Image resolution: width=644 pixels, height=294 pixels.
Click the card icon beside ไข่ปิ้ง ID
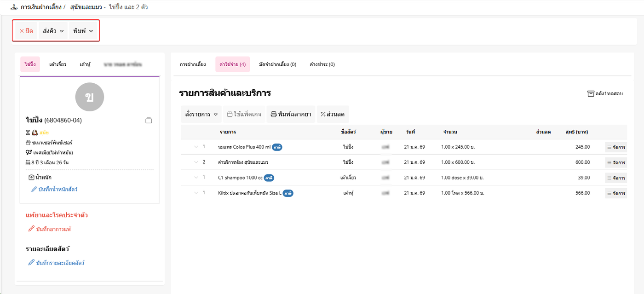coord(148,121)
